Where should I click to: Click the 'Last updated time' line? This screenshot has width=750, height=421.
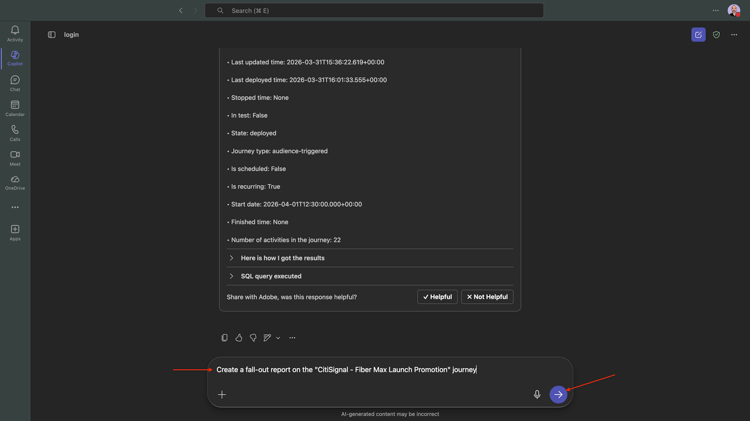click(x=306, y=62)
